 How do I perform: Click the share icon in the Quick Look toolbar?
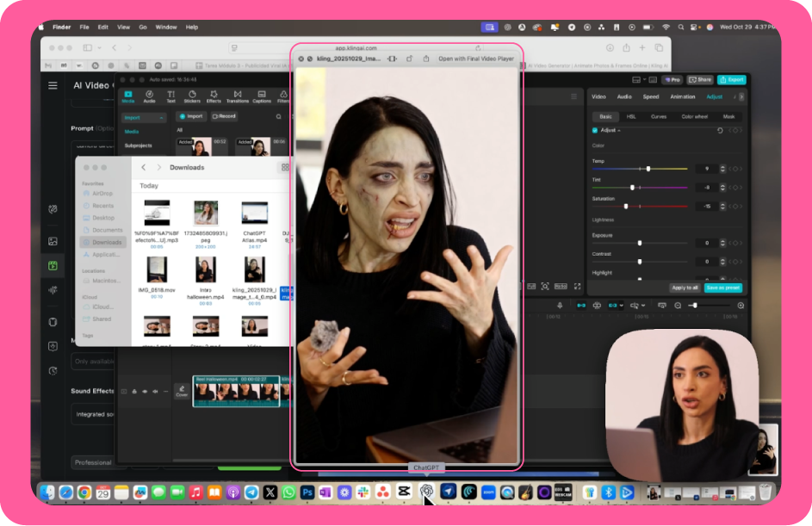(426, 59)
